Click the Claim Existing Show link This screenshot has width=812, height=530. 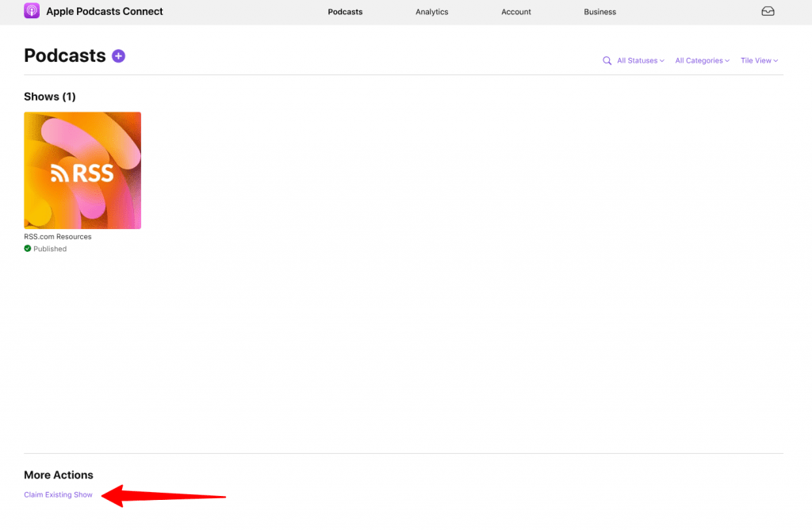pyautogui.click(x=58, y=495)
